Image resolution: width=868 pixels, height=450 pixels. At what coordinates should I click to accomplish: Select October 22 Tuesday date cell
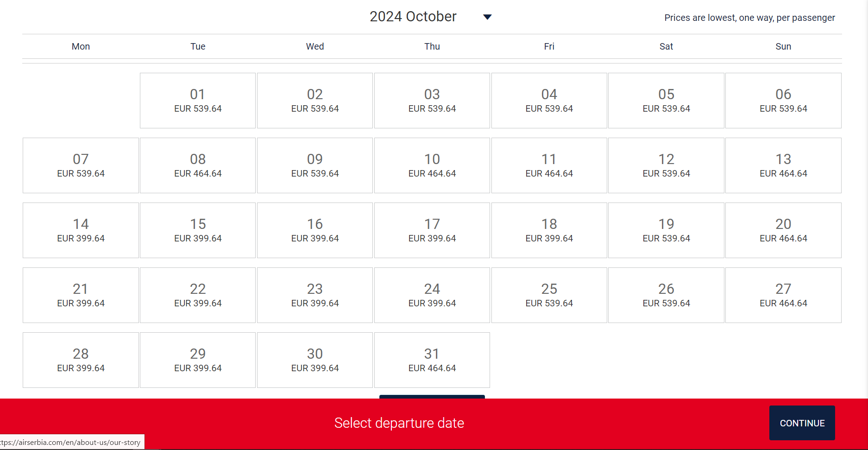tap(198, 295)
